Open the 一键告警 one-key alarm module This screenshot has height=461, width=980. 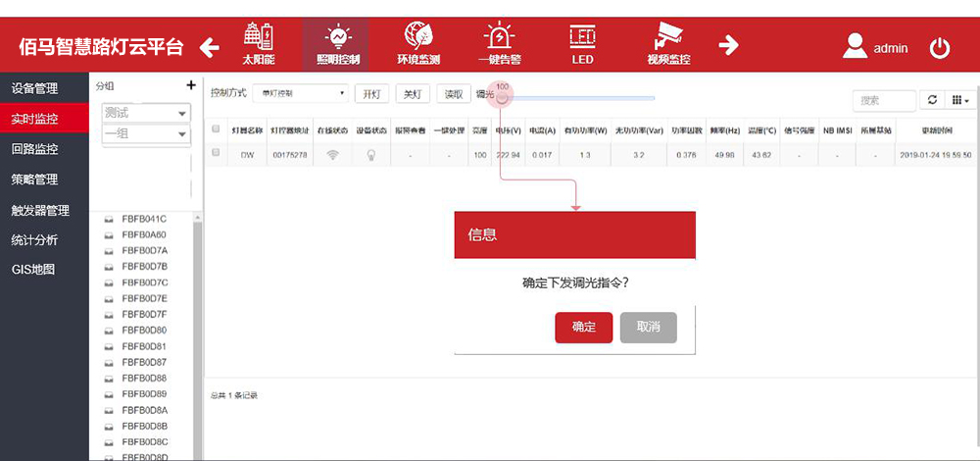[499, 44]
